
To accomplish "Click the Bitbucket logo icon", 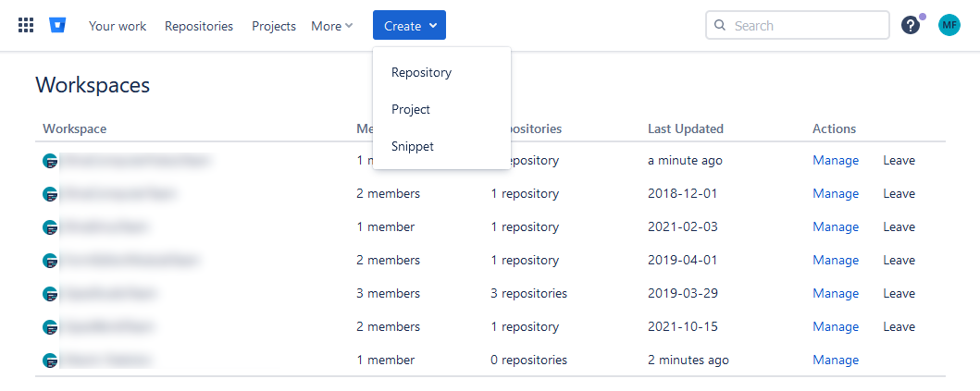I will click(x=57, y=26).
